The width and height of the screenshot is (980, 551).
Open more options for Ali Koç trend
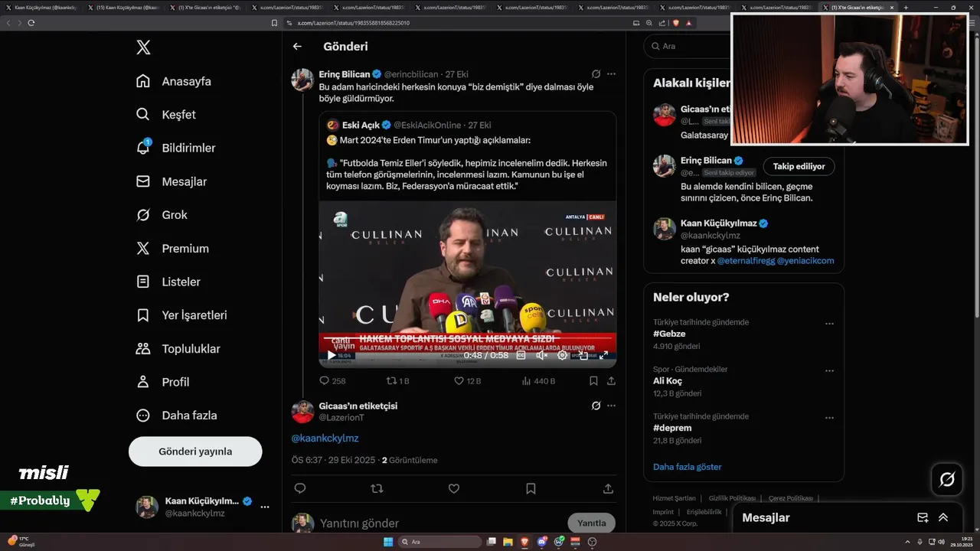(829, 370)
